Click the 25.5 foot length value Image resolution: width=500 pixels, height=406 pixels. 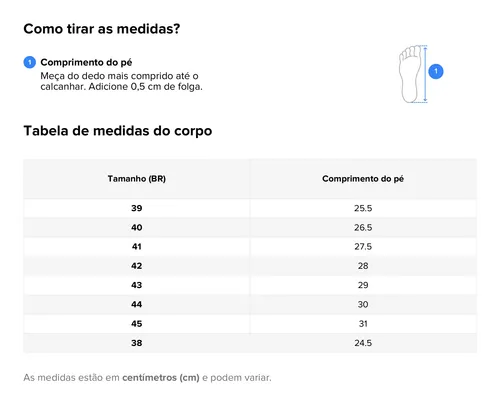[363, 208]
